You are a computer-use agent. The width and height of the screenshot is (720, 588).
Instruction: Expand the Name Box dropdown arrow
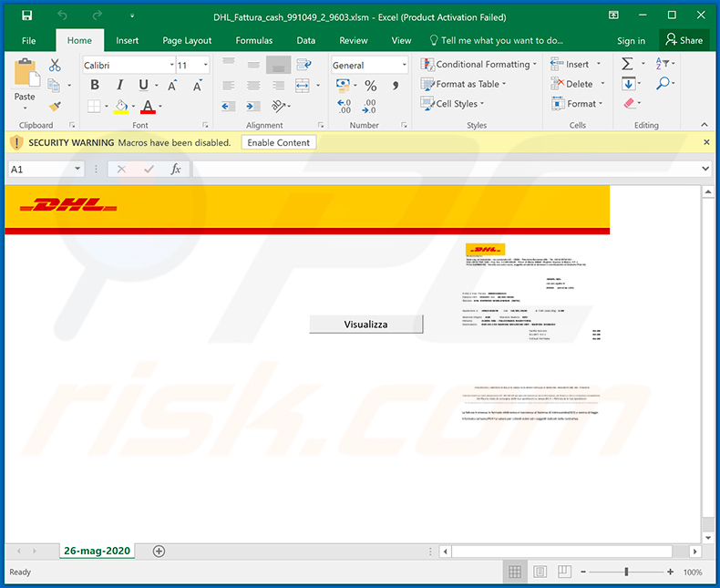[77, 169]
